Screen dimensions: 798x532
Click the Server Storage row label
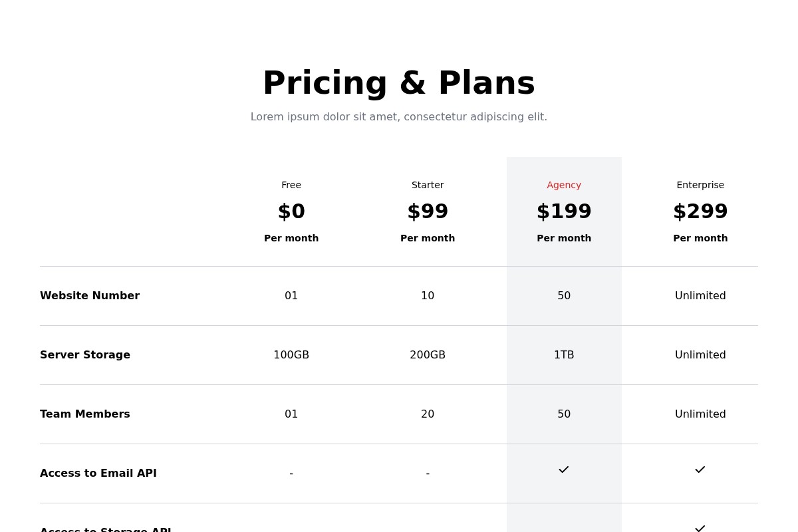point(85,355)
